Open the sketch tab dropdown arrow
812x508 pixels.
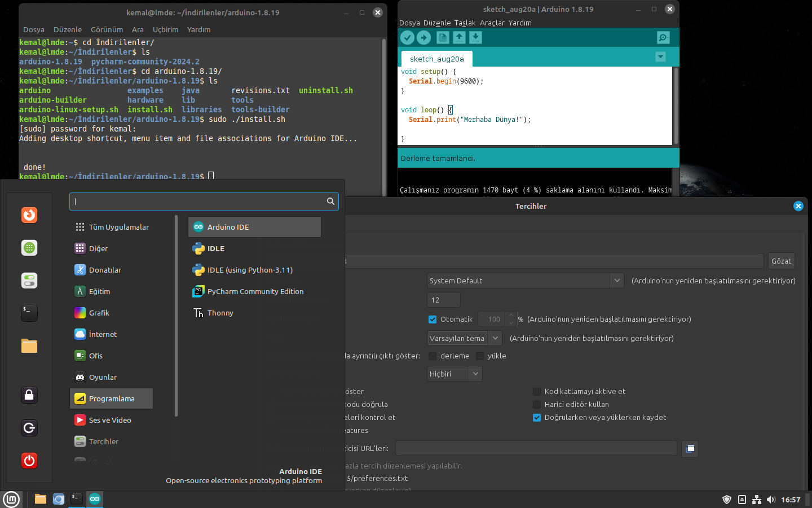(660, 57)
